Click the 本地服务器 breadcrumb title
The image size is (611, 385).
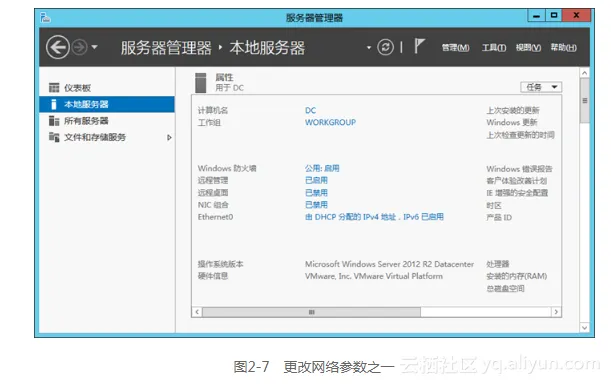click(267, 48)
